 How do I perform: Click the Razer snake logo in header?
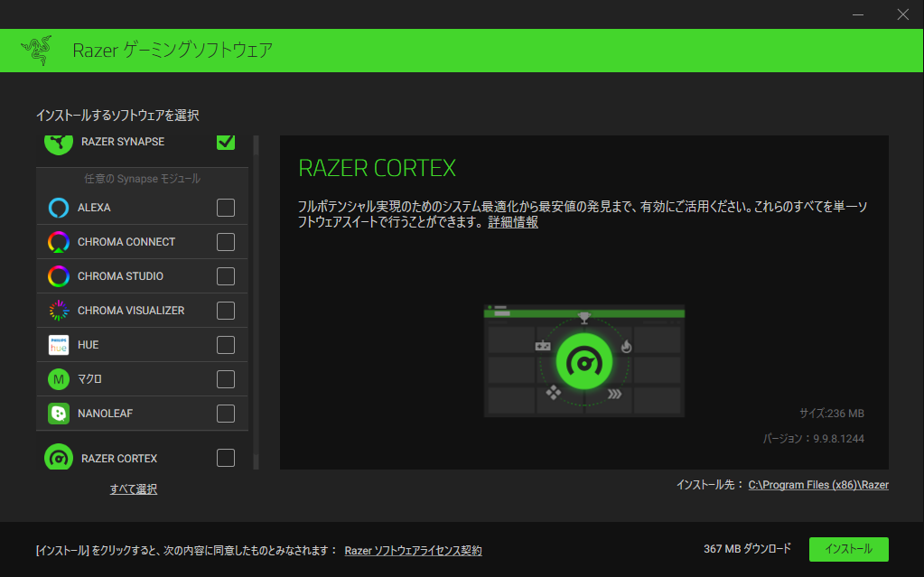(36, 50)
